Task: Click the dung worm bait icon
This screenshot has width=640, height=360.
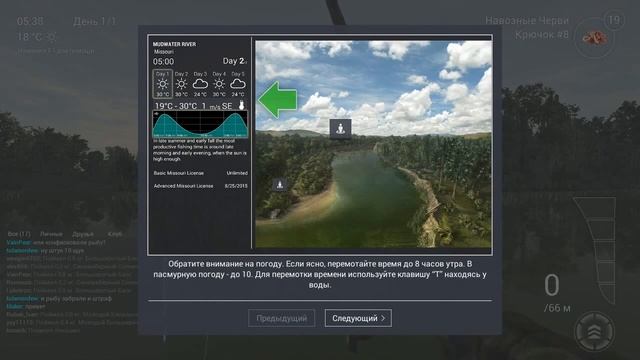Action: click(x=594, y=38)
